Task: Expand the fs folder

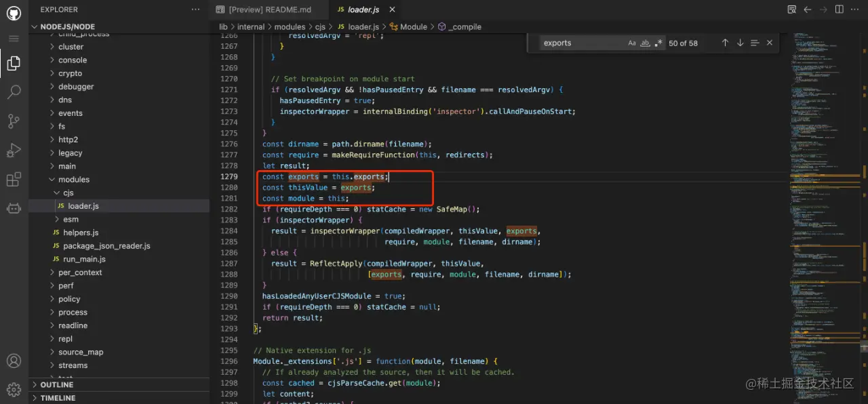Action: click(119, 126)
